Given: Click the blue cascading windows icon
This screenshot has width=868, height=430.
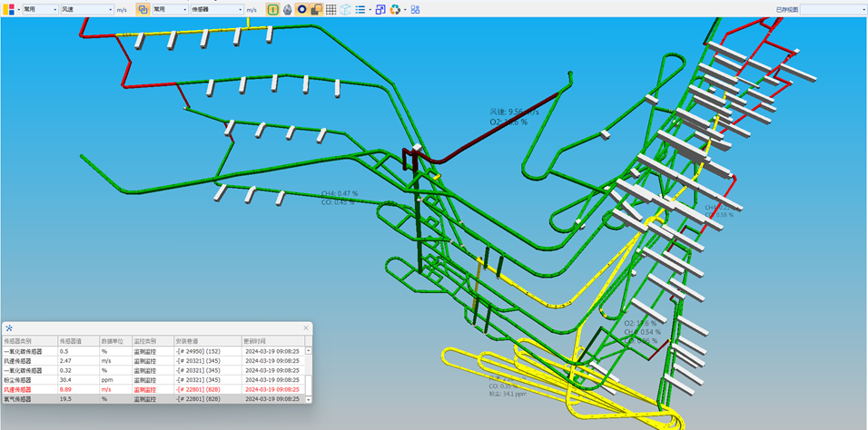Looking at the screenshot, I should point(380,9).
